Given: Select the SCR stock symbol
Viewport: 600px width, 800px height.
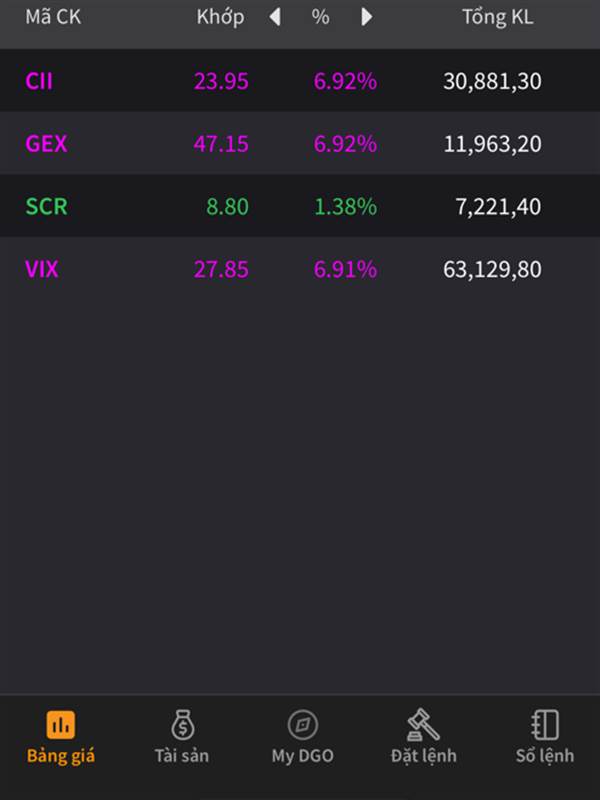Looking at the screenshot, I should point(46,207).
